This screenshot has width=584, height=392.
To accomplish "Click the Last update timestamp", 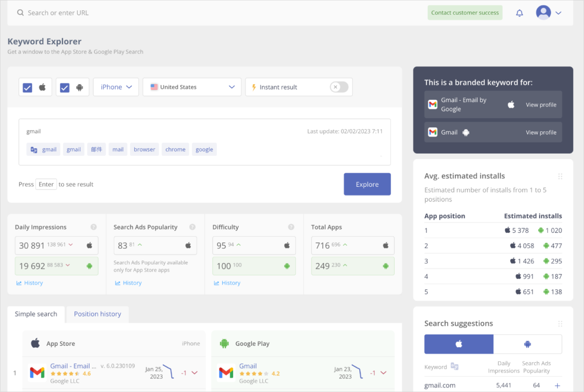I will (x=345, y=131).
